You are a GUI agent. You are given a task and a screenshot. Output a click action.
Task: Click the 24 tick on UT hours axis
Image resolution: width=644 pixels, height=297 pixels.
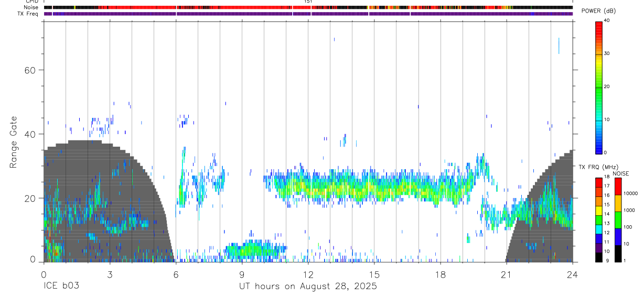(x=573, y=274)
